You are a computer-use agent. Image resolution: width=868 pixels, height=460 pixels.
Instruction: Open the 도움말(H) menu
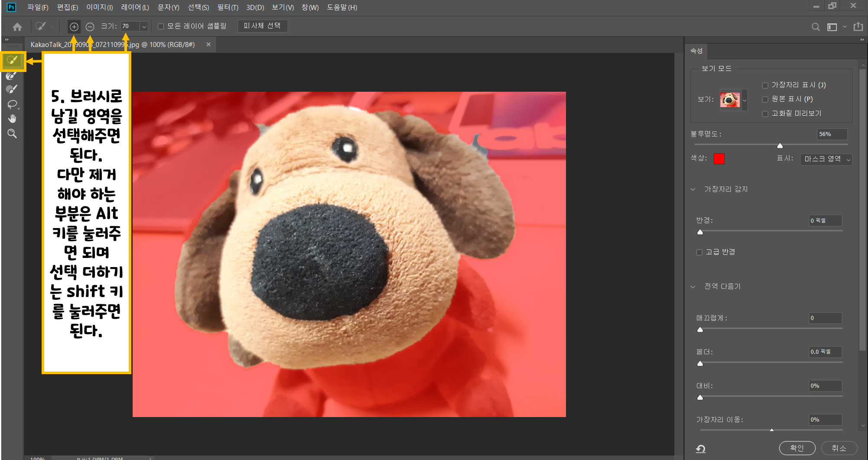click(x=342, y=7)
